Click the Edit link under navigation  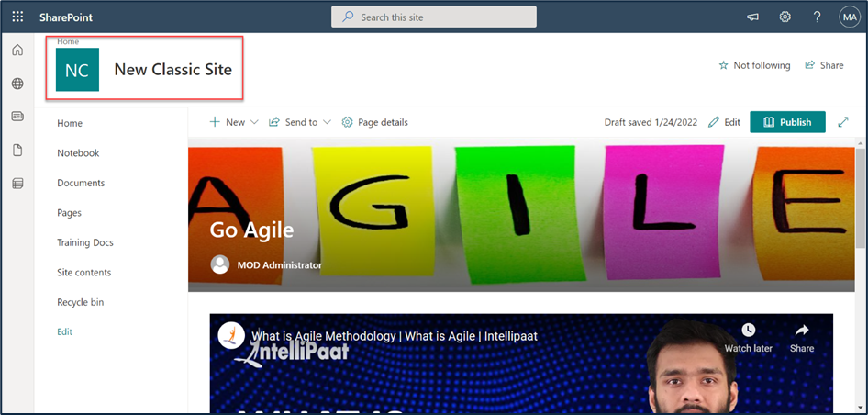(65, 331)
